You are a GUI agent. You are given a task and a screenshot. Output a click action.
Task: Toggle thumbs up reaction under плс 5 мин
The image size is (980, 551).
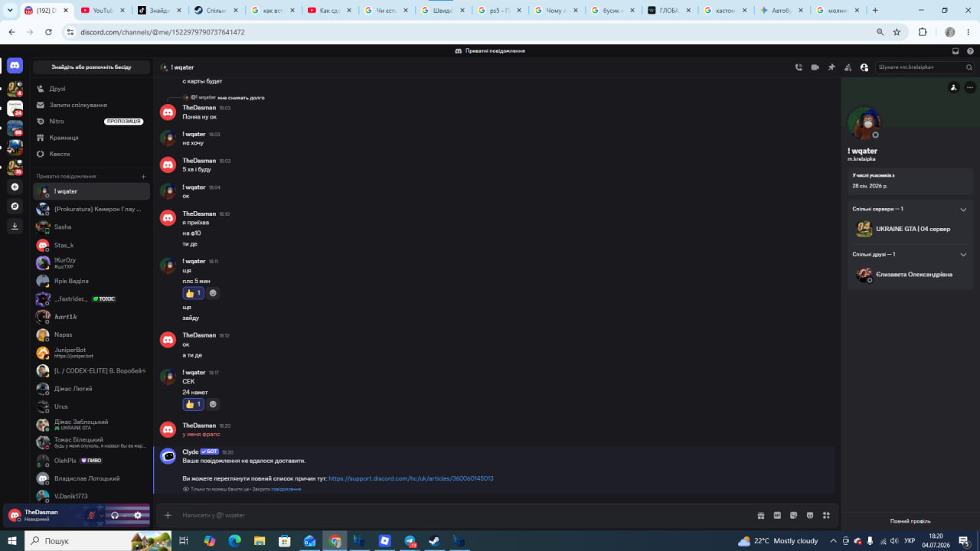(x=193, y=293)
